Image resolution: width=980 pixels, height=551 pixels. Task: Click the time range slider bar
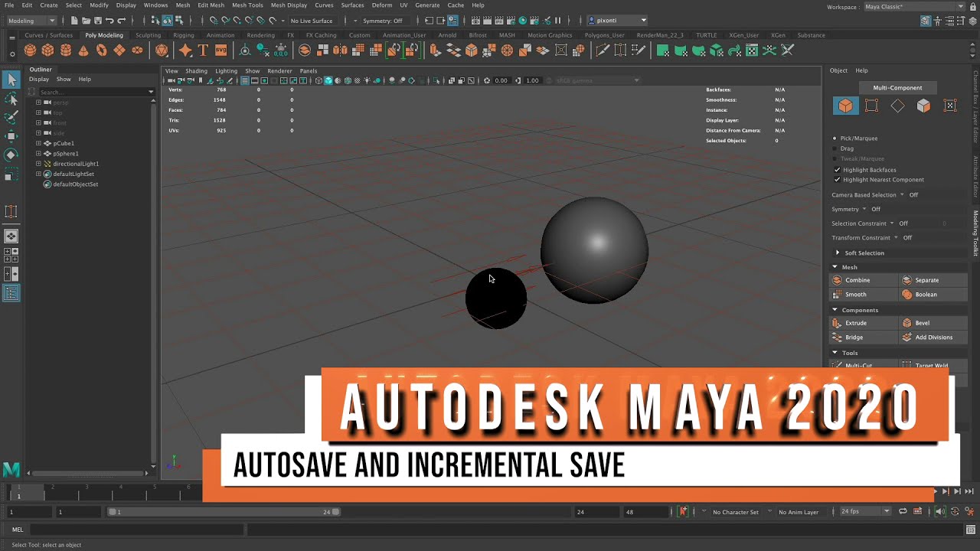pyautogui.click(x=224, y=511)
